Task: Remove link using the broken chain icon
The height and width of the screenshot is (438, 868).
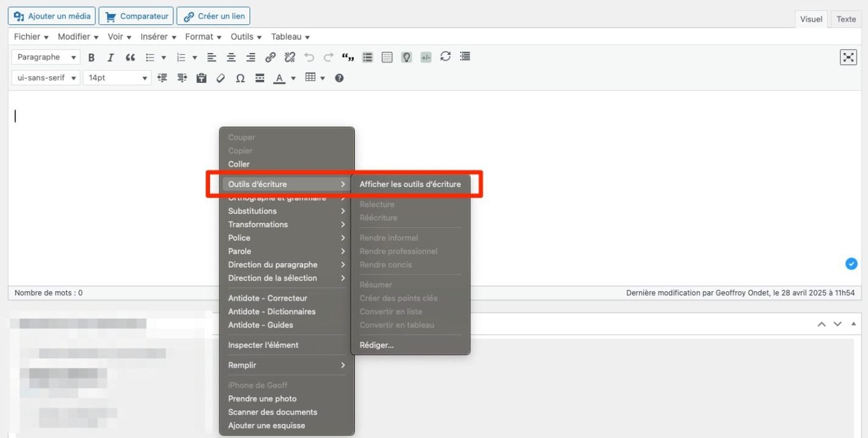Action: click(290, 57)
